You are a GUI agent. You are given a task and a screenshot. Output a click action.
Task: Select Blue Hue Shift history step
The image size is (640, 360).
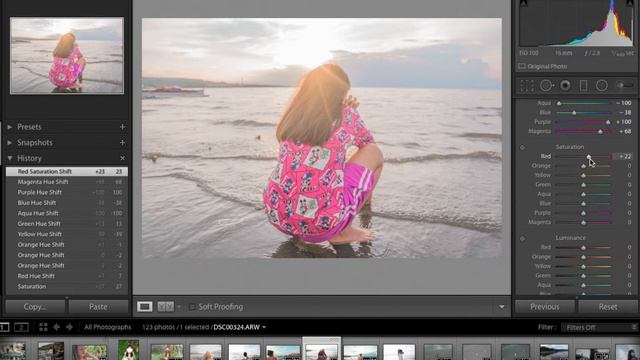(67, 203)
